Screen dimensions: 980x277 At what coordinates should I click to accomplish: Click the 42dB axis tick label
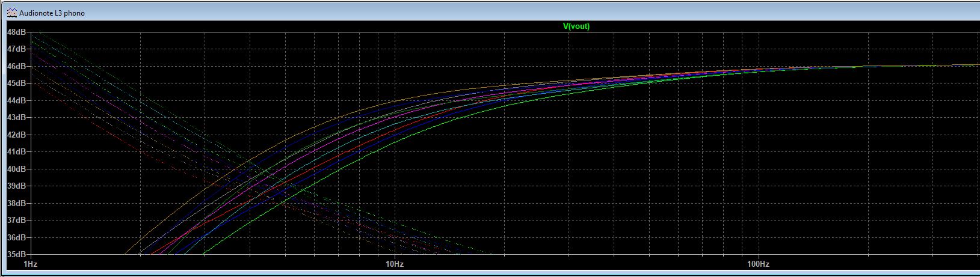click(16, 135)
